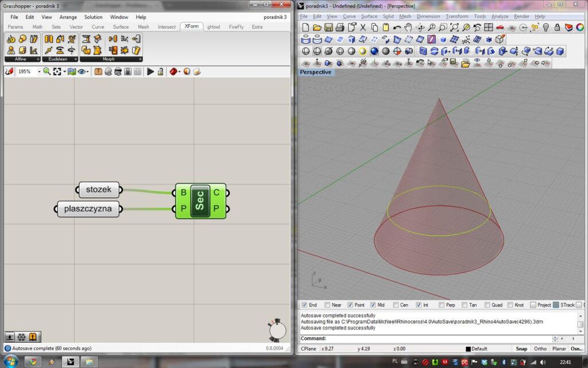Open the color wheel icon in Rhino toolbar
The image size is (588, 368).
click(580, 28)
